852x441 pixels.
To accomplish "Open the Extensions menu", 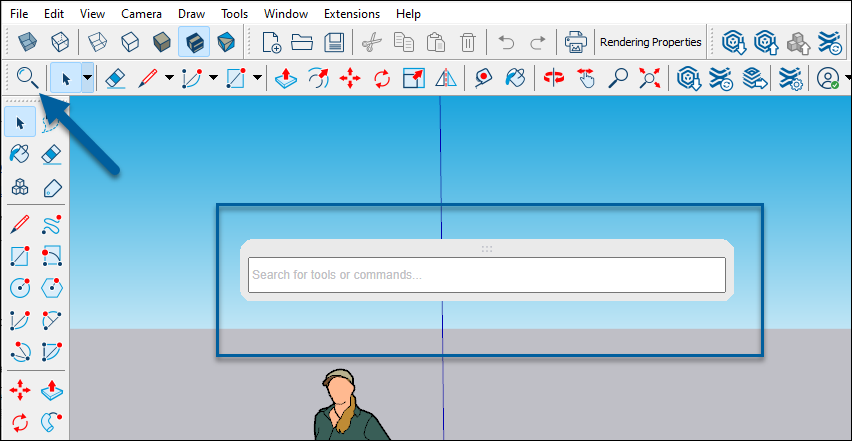I will pos(351,14).
